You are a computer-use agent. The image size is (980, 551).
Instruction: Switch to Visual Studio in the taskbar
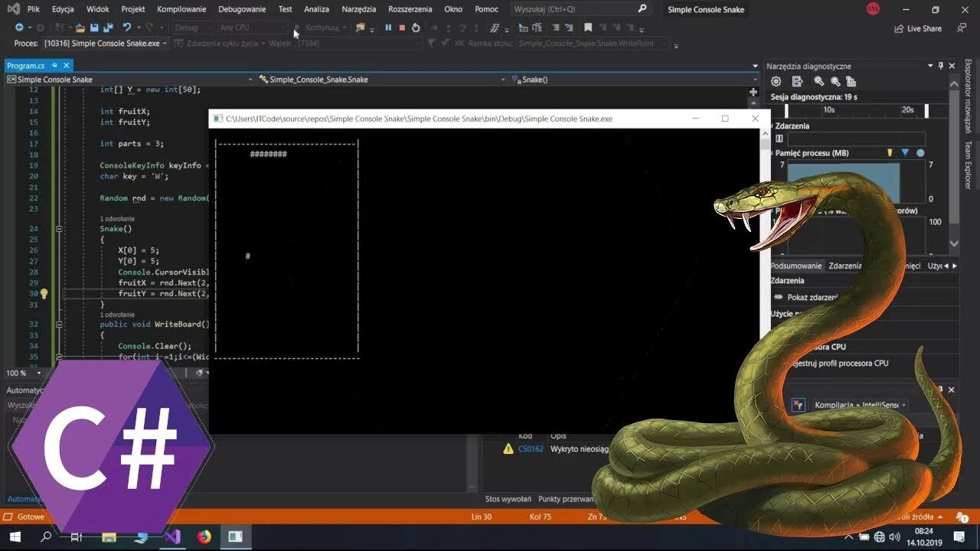point(172,537)
